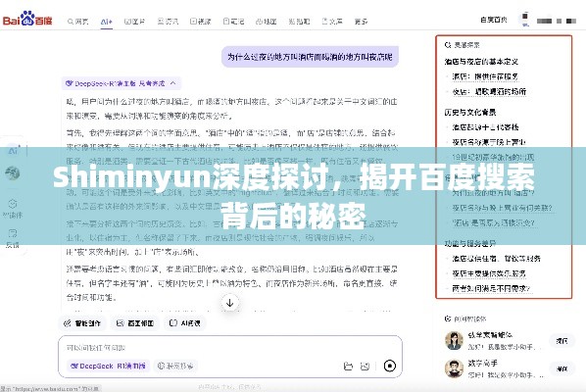586x392 pixels.
Task: Click the upload file folder icon
Action: coord(348,367)
